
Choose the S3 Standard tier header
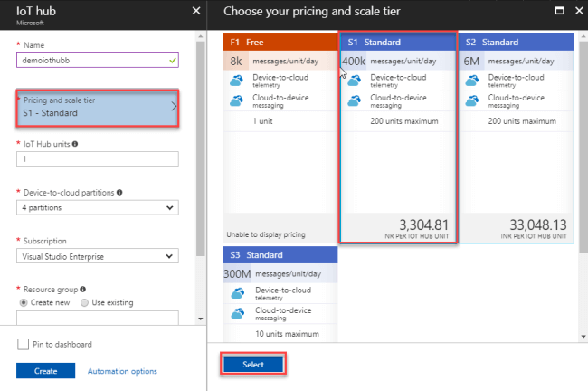coord(279,255)
